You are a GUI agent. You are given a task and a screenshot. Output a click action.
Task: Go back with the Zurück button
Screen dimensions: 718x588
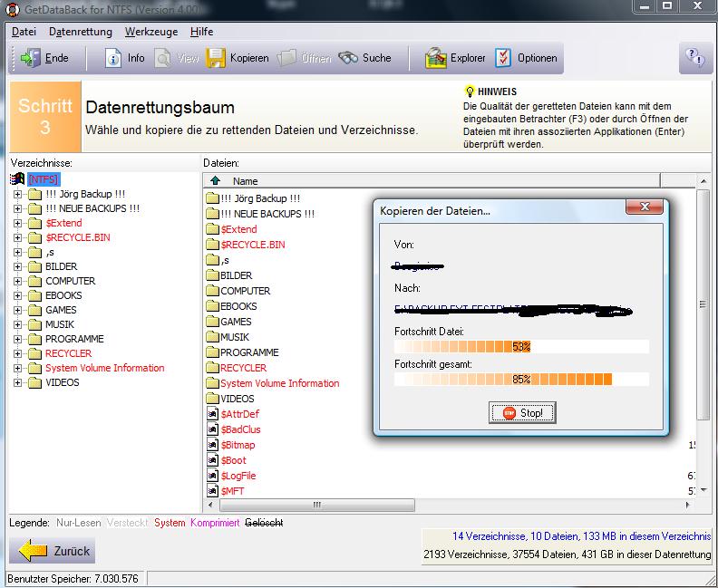(53, 551)
